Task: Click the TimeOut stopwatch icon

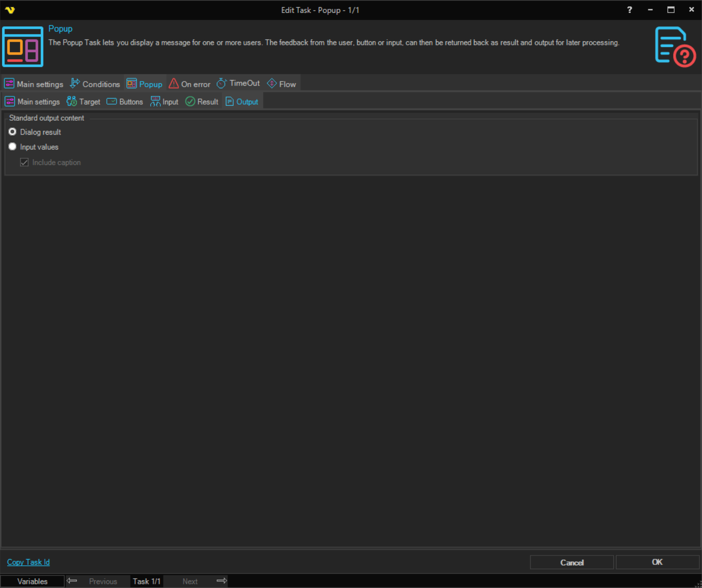Action: (x=221, y=84)
